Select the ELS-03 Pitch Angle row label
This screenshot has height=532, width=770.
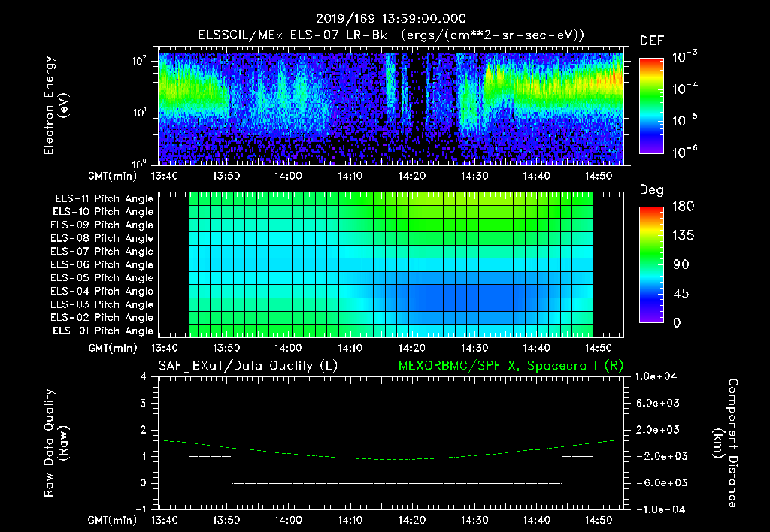pos(102,305)
